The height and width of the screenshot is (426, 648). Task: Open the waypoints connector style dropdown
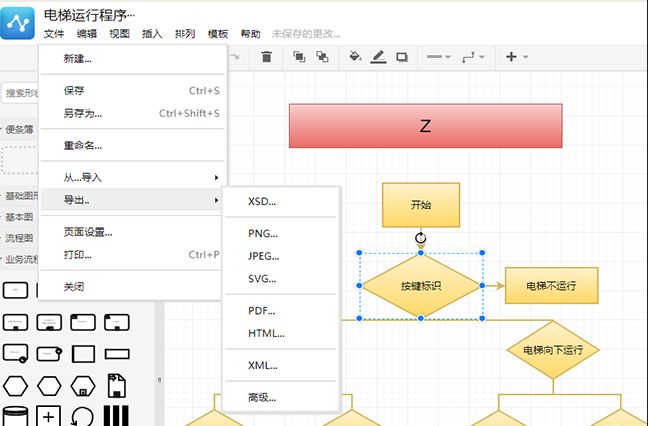[473, 57]
